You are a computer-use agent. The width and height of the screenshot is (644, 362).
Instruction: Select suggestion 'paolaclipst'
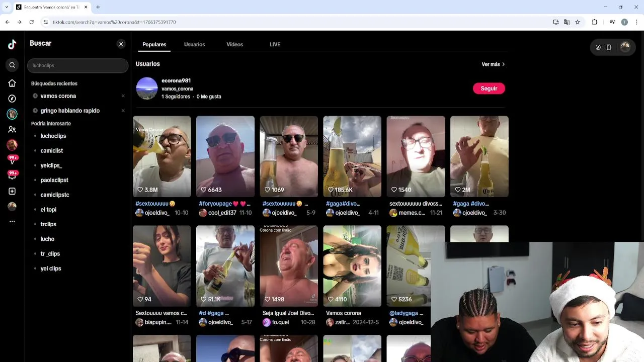coord(54,180)
